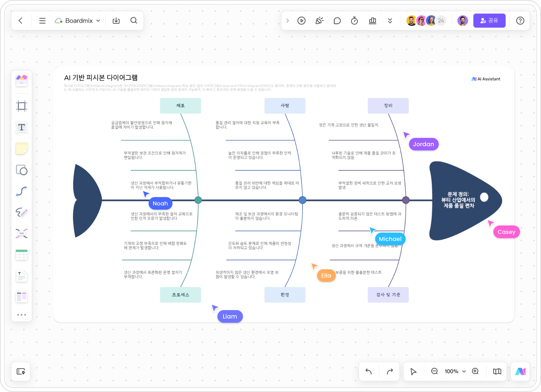Open the templates/resources colorful icon
The height and width of the screenshot is (392, 541).
tap(21, 81)
